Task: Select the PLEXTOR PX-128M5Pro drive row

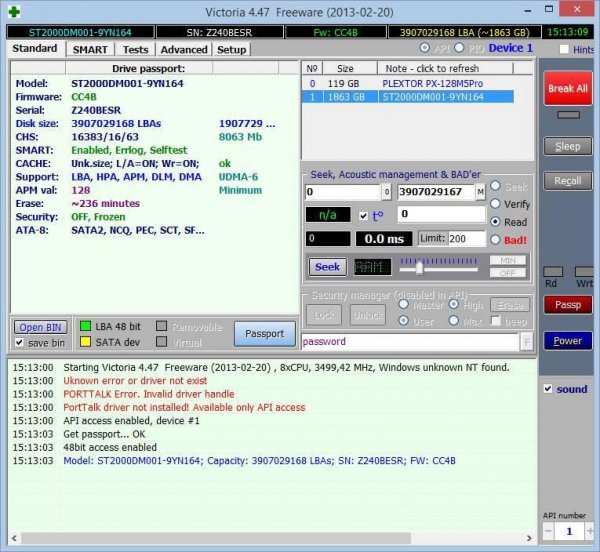Action: tap(408, 83)
